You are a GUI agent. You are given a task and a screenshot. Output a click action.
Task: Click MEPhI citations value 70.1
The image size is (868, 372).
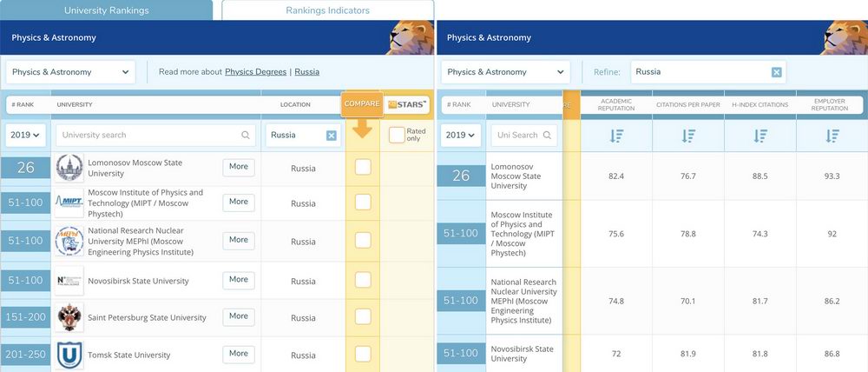688,301
